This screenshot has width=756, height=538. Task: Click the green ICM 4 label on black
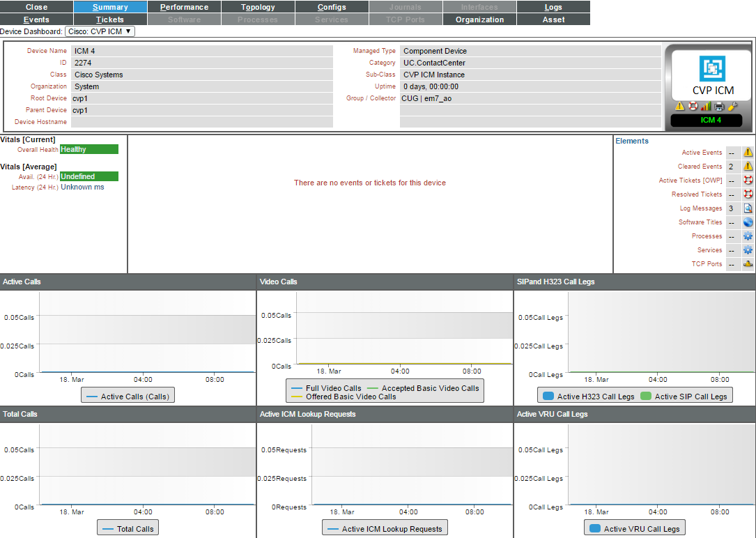[x=711, y=120]
